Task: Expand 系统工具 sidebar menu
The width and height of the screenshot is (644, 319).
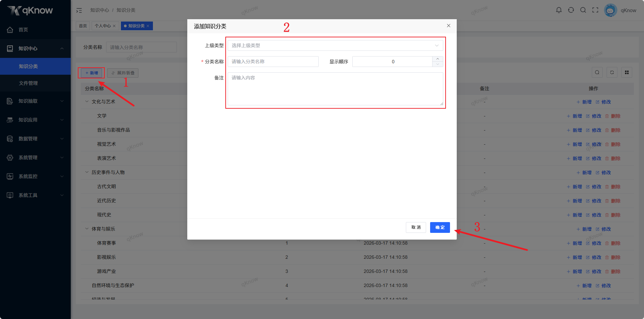Action: tap(35, 195)
